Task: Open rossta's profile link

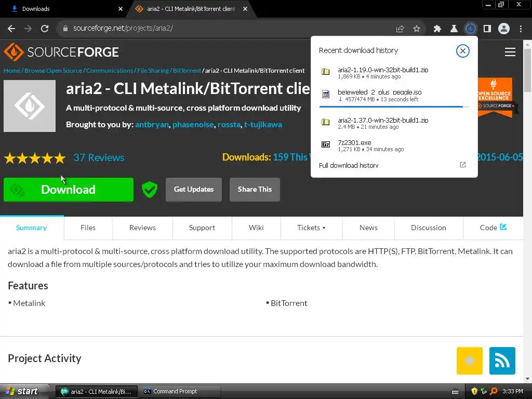Action: pyautogui.click(x=229, y=125)
